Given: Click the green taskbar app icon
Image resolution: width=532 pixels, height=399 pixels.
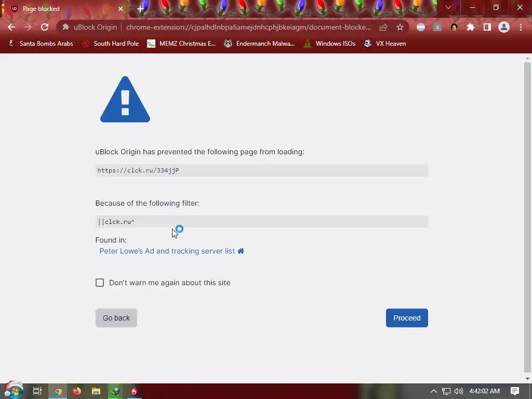Looking at the screenshot, I should [115, 391].
